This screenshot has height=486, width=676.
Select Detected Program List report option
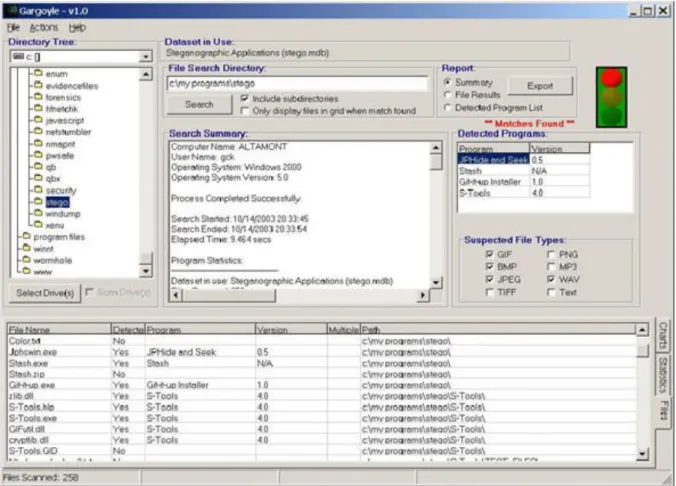(448, 107)
